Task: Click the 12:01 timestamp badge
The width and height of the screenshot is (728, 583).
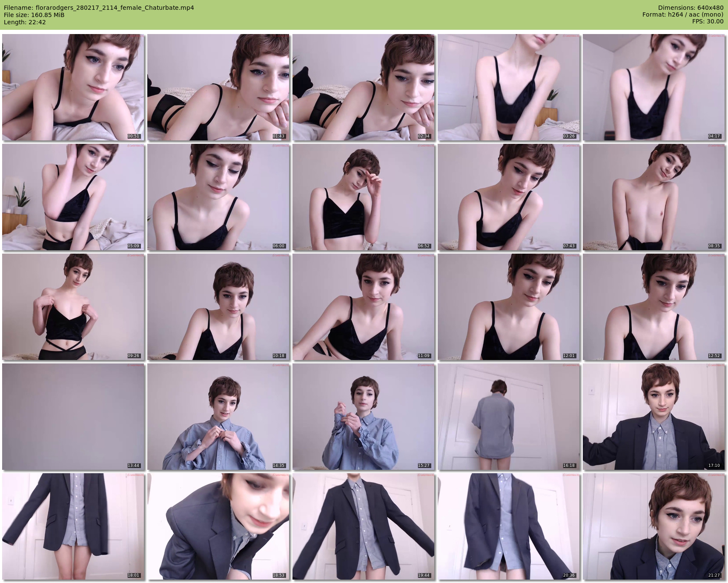Action: point(569,356)
